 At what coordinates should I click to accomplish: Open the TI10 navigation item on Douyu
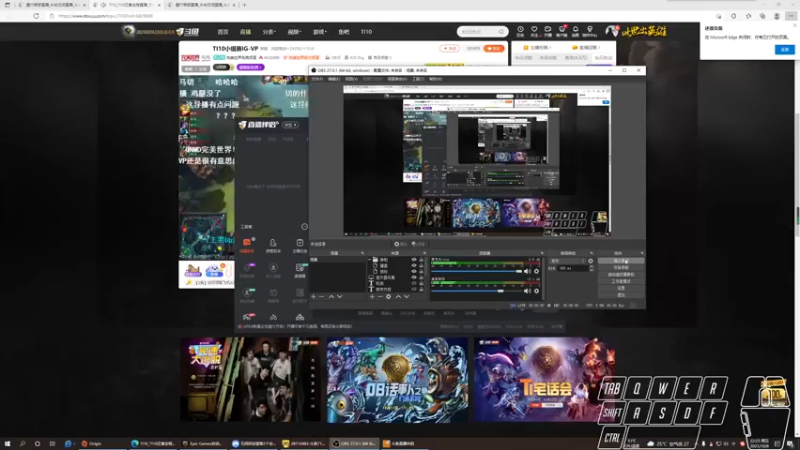tap(366, 32)
